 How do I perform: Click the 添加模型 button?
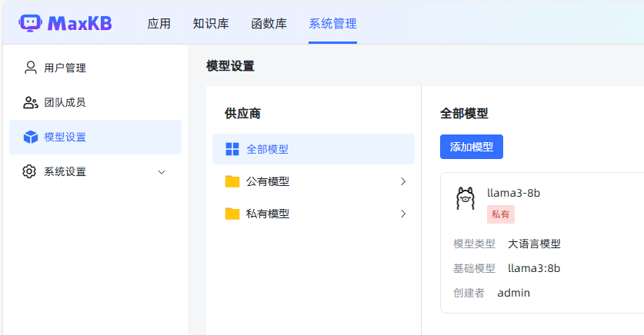[472, 147]
